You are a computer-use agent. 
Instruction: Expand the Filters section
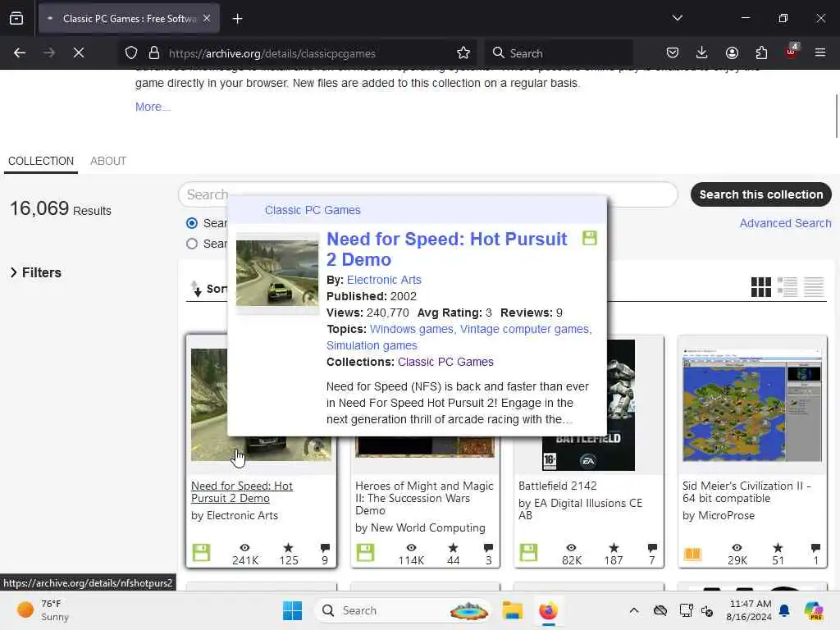tap(36, 272)
